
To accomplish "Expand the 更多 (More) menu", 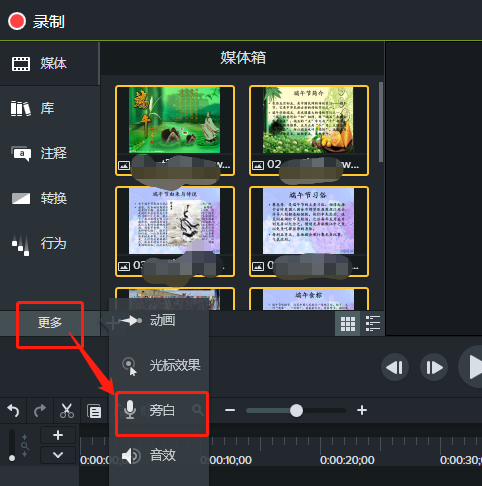I will click(50, 323).
